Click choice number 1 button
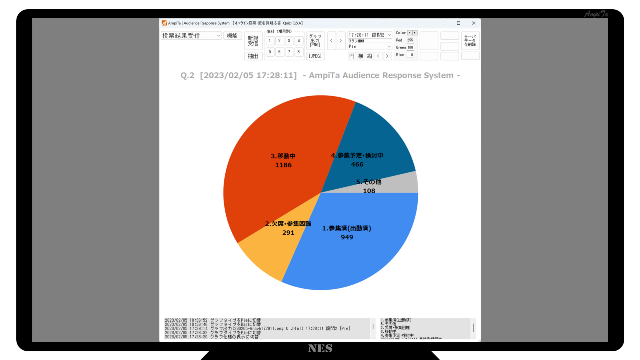This screenshot has width=640, height=360. [270, 41]
